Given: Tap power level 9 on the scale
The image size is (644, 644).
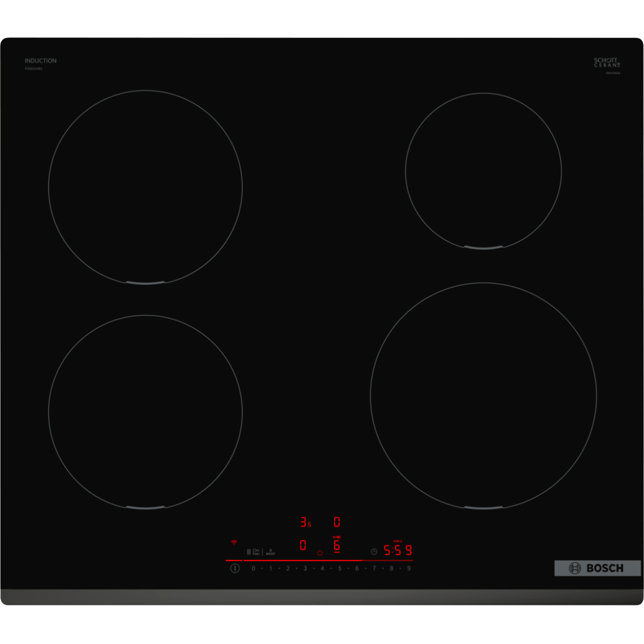Looking at the screenshot, I should 409,569.
